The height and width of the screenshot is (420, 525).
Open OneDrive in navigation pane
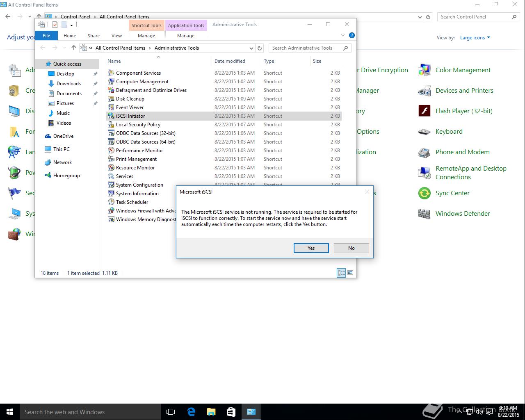(63, 136)
